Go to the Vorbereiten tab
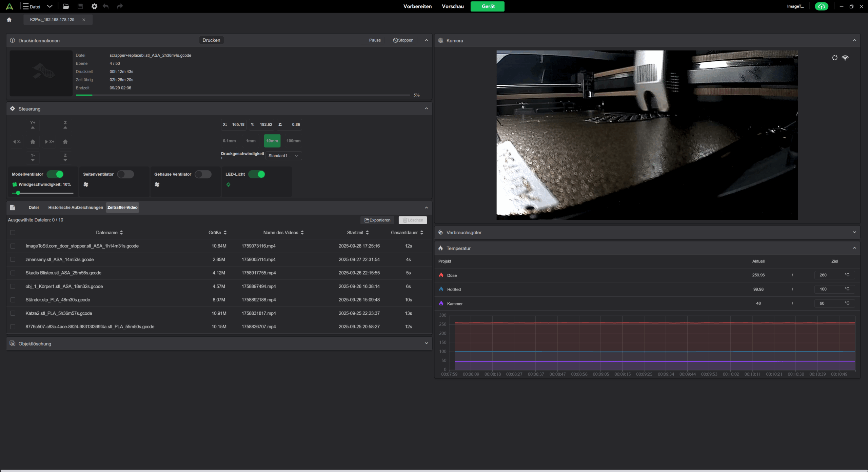This screenshot has width=868, height=472. click(x=417, y=6)
